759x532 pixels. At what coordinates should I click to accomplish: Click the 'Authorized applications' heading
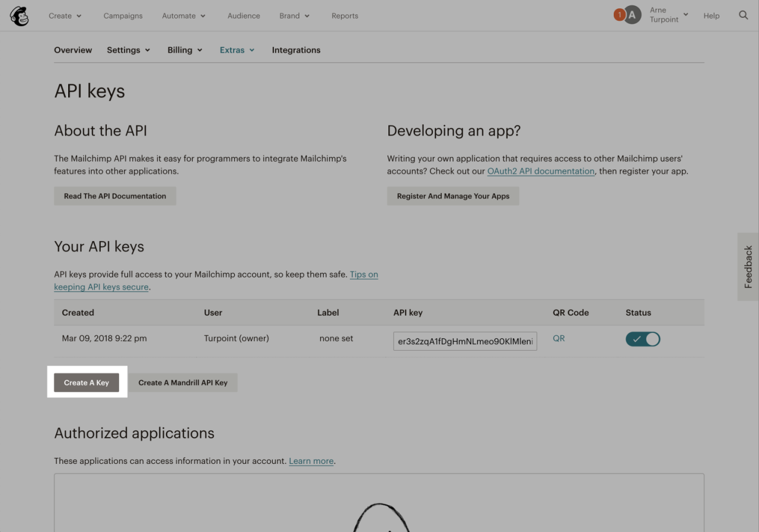[x=135, y=433]
